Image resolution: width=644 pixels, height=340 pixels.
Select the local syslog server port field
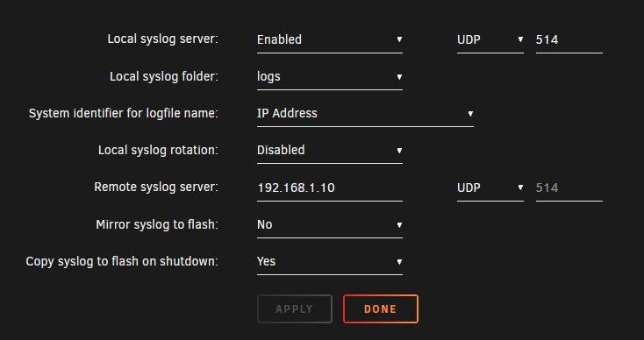[569, 39]
